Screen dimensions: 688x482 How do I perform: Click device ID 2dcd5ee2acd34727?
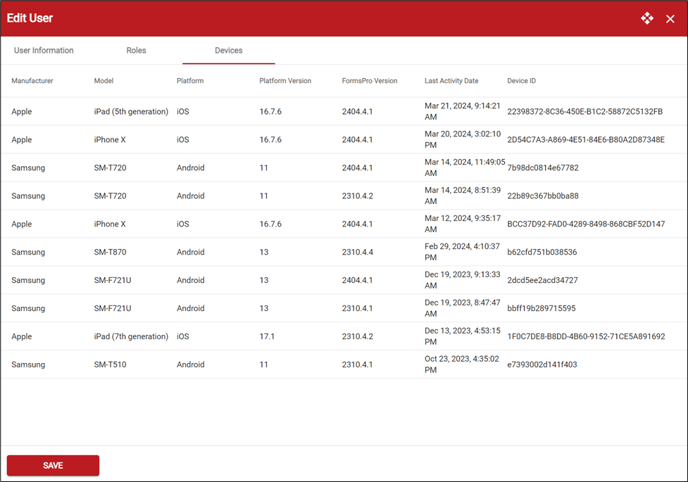pos(542,280)
